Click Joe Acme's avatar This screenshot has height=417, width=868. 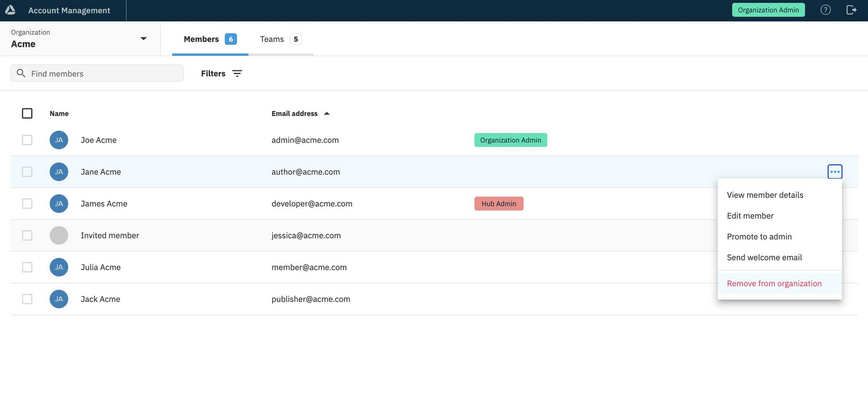pos(59,140)
